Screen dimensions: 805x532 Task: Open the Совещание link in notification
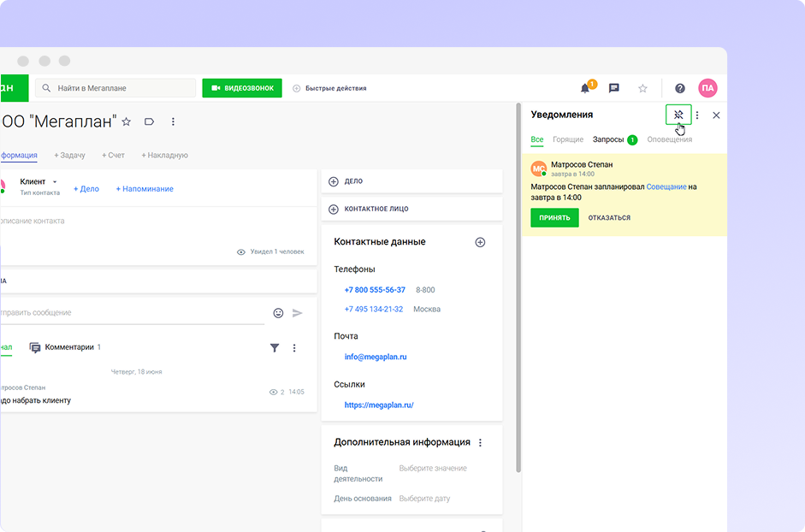666,187
